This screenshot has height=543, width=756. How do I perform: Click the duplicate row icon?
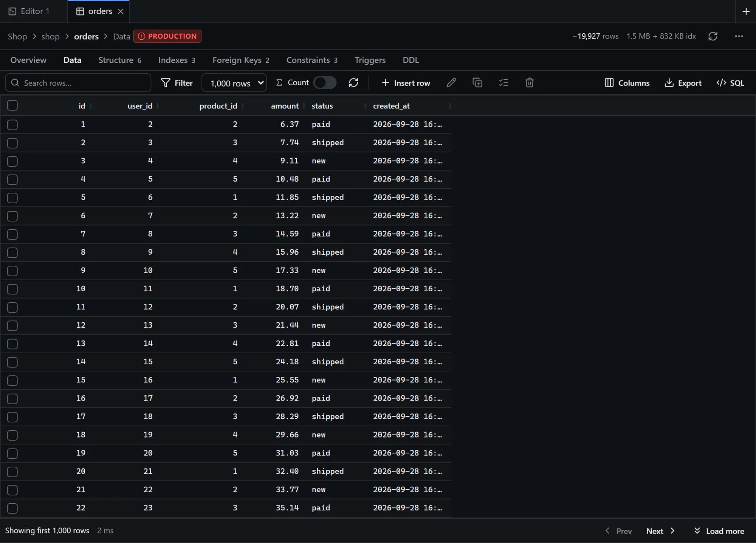(x=477, y=83)
